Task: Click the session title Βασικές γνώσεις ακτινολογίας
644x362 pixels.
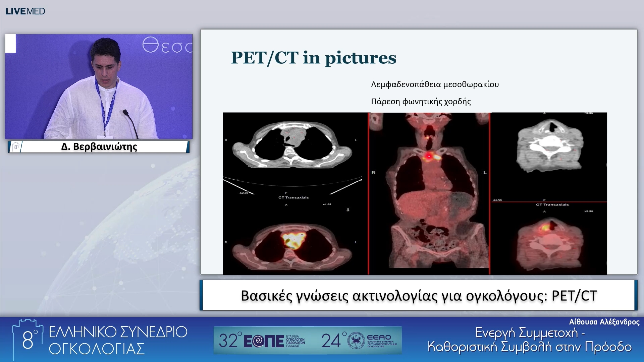Action: [419, 296]
